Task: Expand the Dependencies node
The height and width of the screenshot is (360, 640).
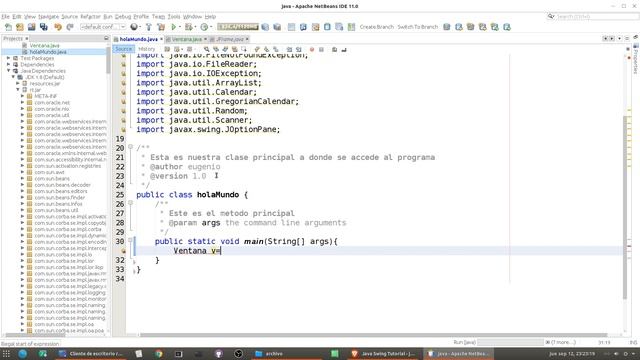Action: coord(9,64)
